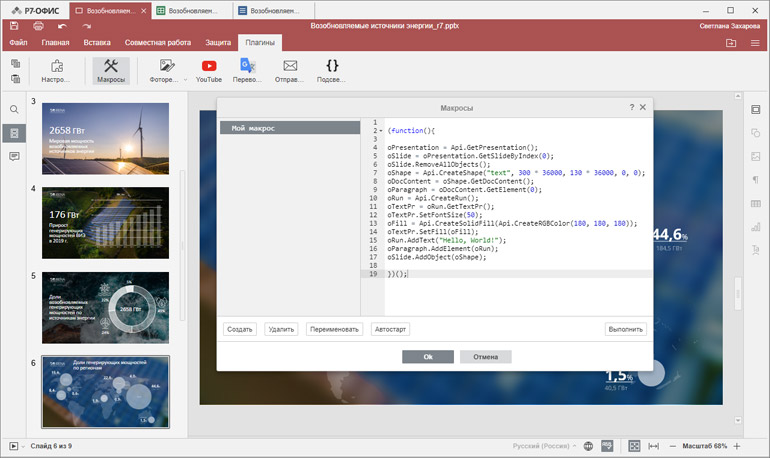This screenshot has width=770, height=458.
Task: Open the Совместная работа tab
Action: coord(158,43)
